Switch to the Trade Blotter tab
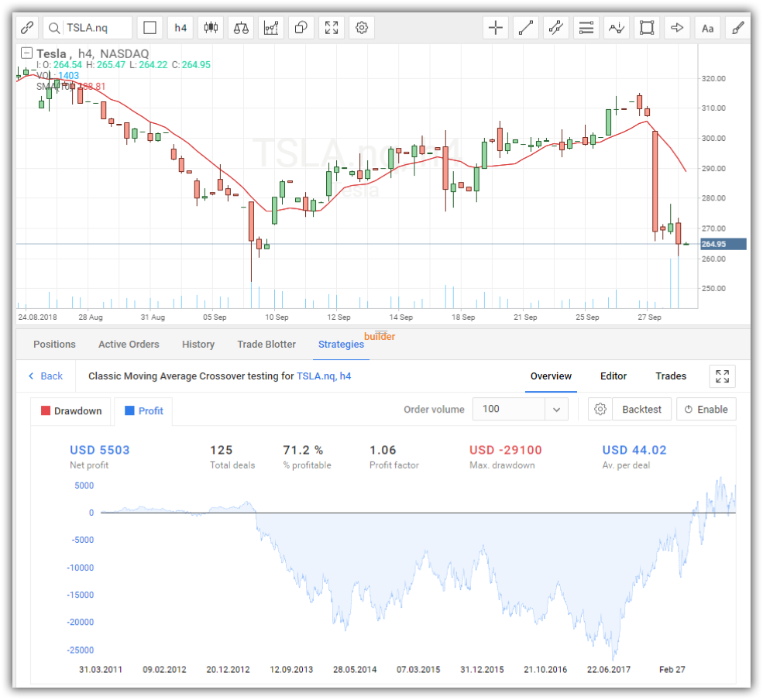 266,345
